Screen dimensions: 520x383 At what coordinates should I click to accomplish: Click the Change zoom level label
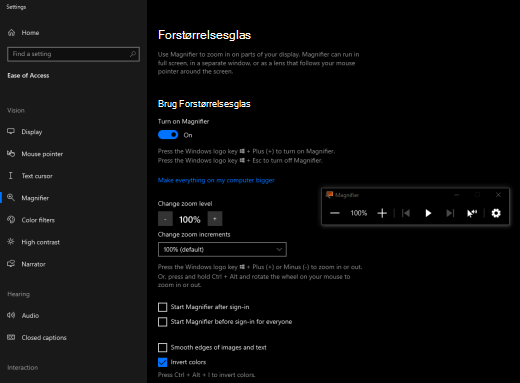pos(185,204)
